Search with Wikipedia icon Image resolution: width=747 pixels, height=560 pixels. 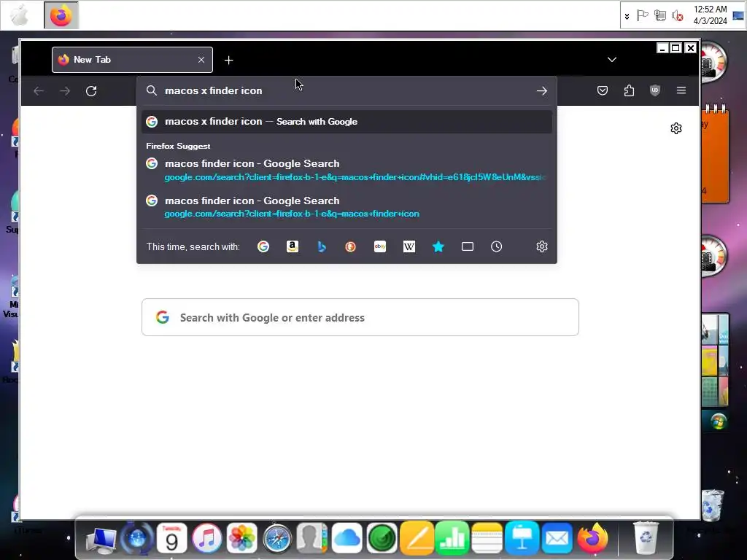click(409, 246)
